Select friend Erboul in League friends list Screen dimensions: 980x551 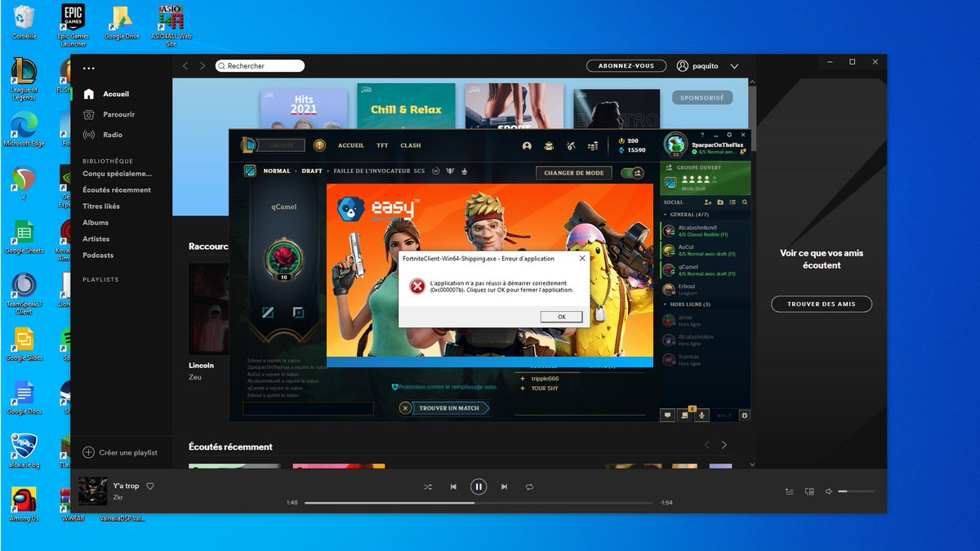(706, 289)
